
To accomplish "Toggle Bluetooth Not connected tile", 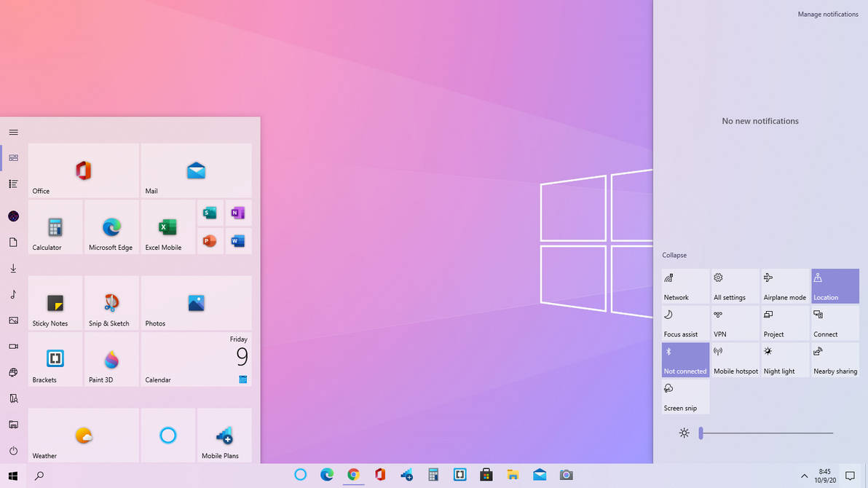I will (685, 360).
